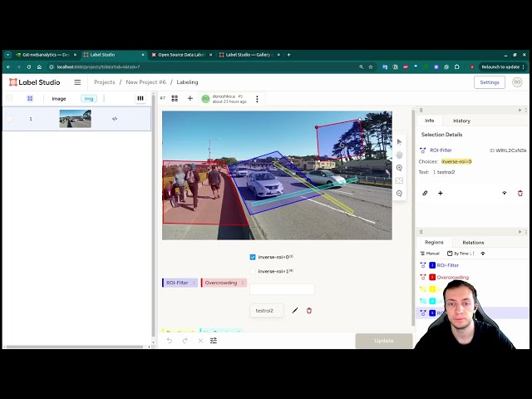532x399 pixels.
Task: Collapse the Info panel arrow
Action: point(520,110)
